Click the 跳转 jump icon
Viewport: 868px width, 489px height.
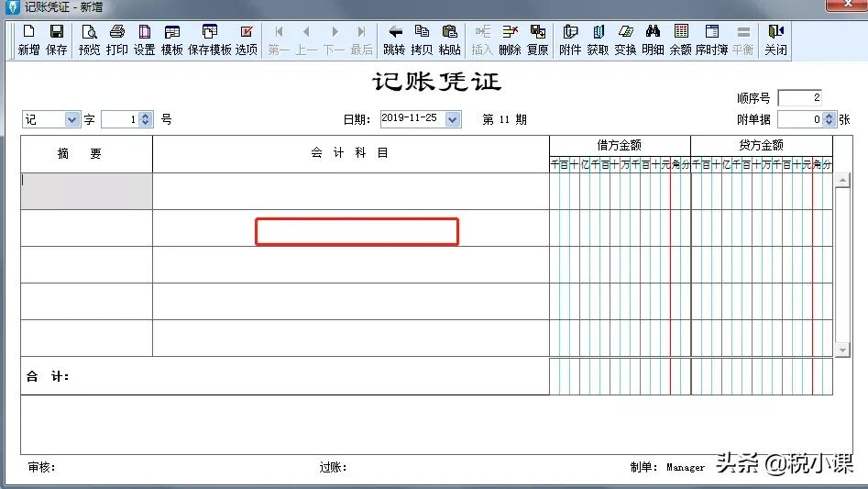pyautogui.click(x=394, y=39)
